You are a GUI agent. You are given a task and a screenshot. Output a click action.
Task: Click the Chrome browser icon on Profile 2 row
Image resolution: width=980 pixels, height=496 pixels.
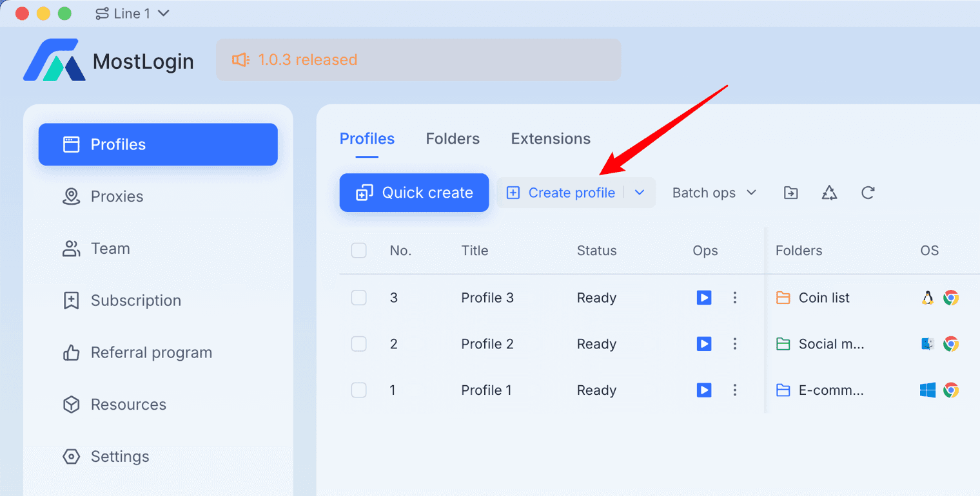click(x=951, y=343)
